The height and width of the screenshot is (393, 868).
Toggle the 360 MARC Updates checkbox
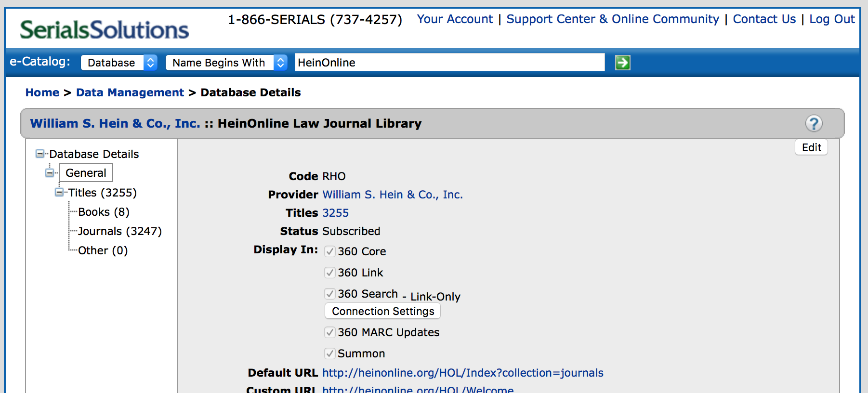(330, 332)
